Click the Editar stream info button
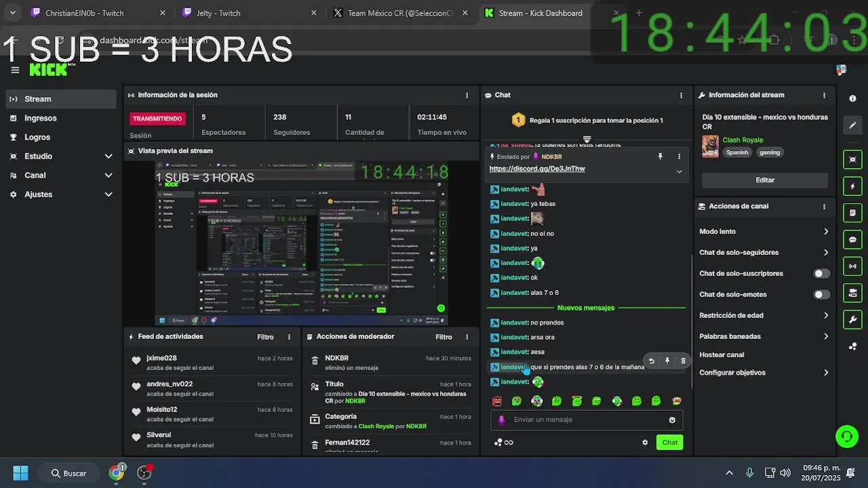This screenshot has width=868, height=488. pos(765,180)
